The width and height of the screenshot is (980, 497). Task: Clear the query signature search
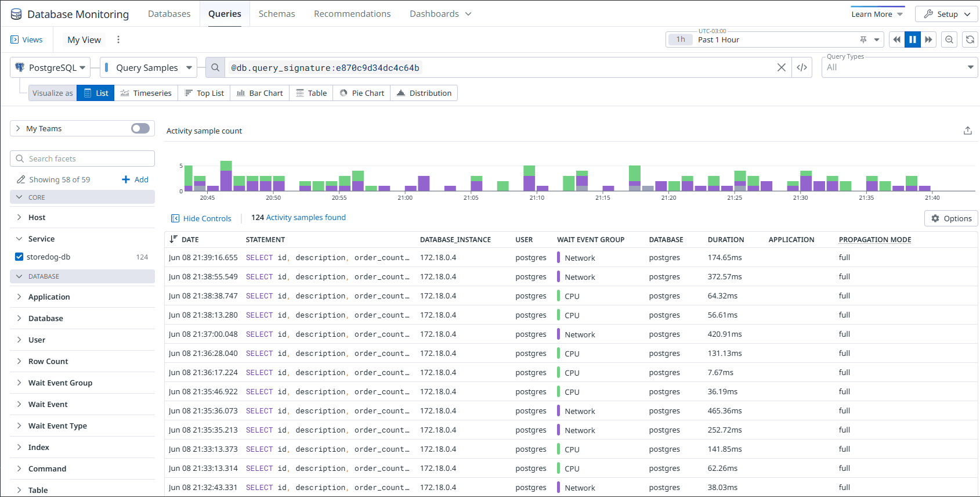(x=782, y=67)
